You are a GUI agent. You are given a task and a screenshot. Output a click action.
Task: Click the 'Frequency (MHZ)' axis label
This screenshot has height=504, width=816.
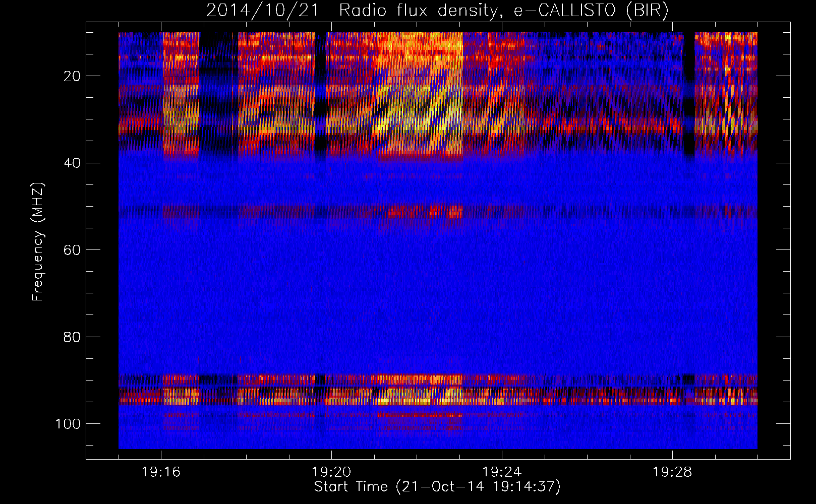pyautogui.click(x=38, y=241)
